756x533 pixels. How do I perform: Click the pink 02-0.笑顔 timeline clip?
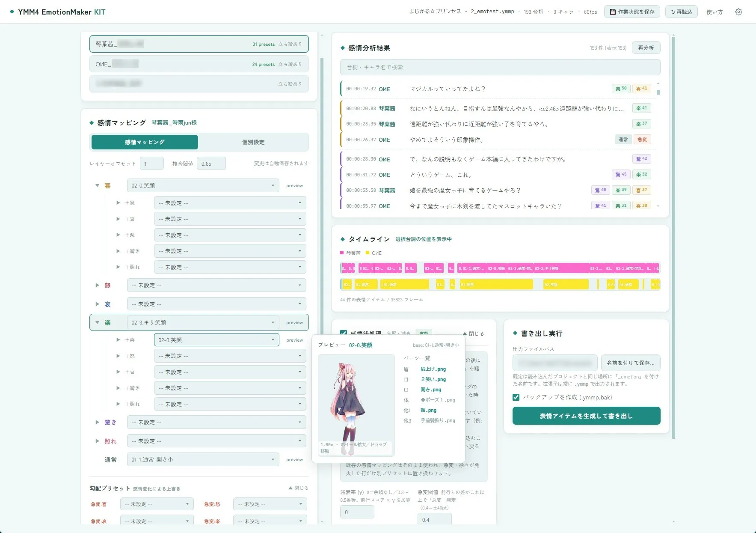(x=496, y=268)
